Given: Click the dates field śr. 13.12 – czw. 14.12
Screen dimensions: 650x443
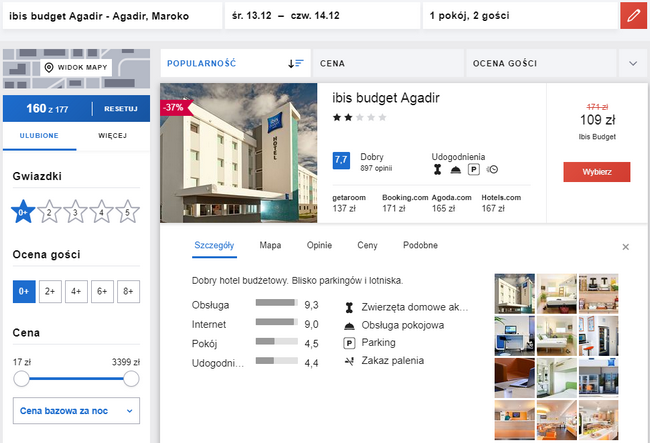Looking at the screenshot, I should [x=323, y=16].
